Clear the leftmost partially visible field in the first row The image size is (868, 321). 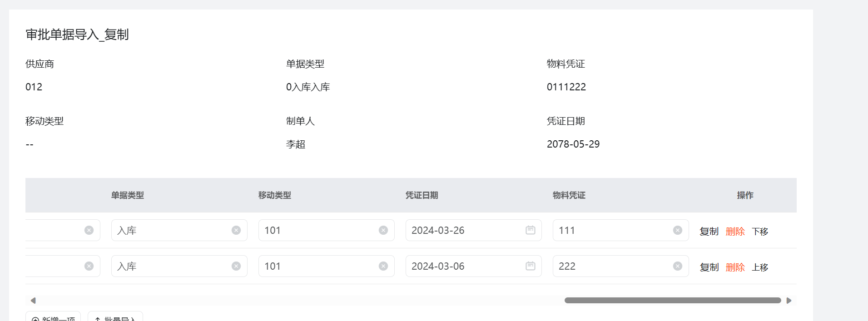point(89,230)
